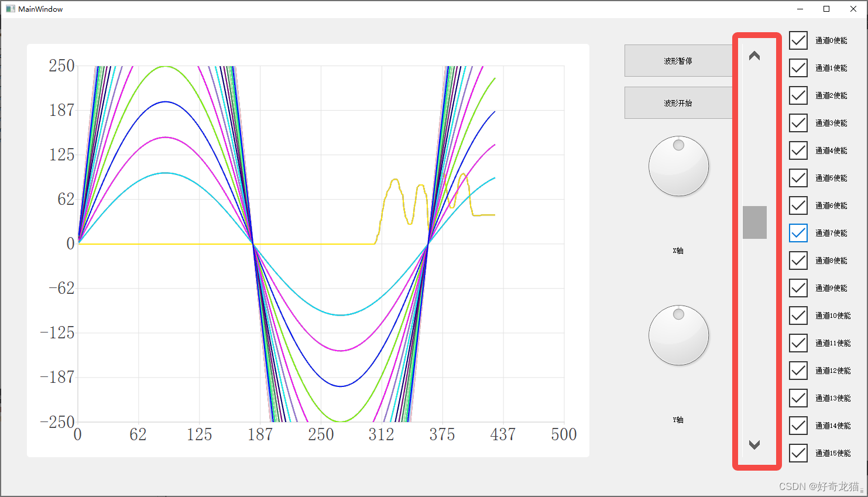Image resolution: width=868 pixels, height=497 pixels.
Task: Toggle the blue-highlighted 通道7使能 checkbox
Action: tap(798, 233)
